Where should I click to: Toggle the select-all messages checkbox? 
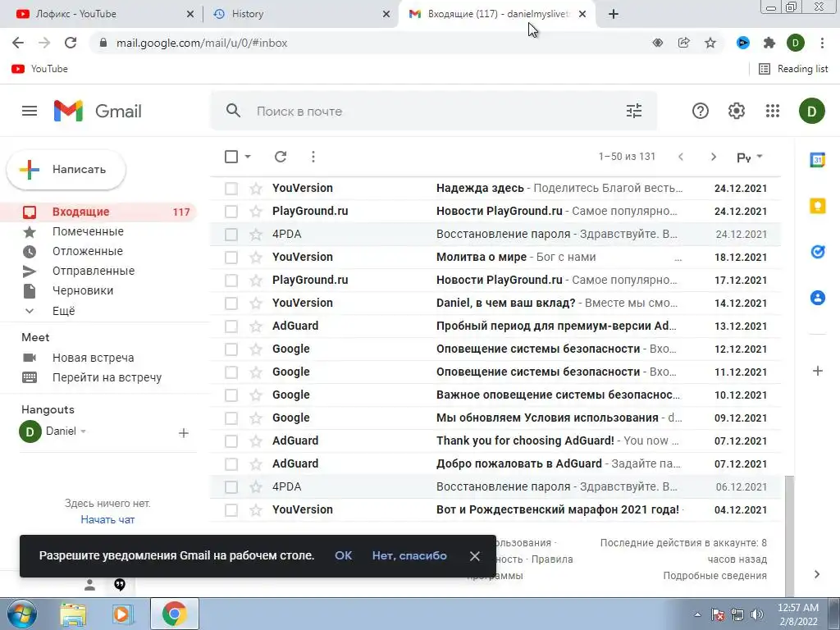click(231, 157)
